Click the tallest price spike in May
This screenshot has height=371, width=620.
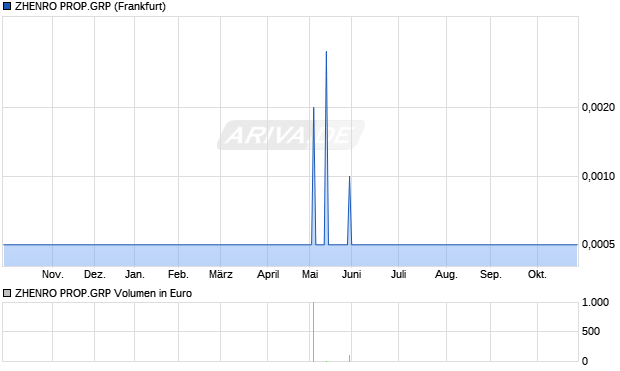[x=326, y=147]
